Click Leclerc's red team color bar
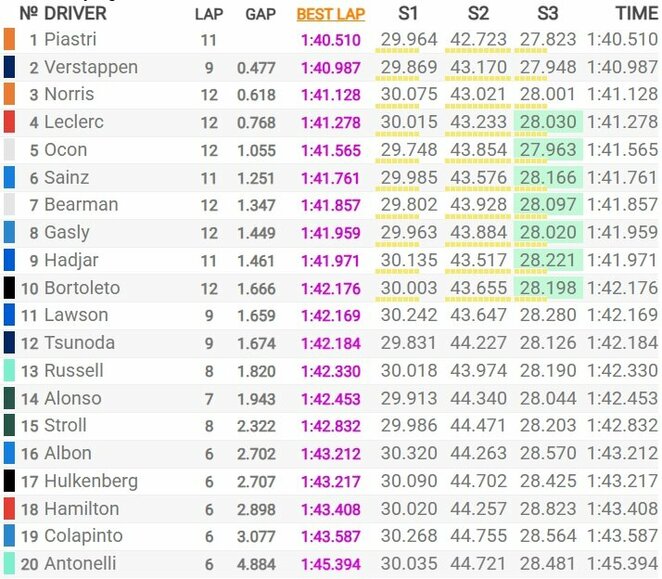The image size is (662, 579). point(9,122)
